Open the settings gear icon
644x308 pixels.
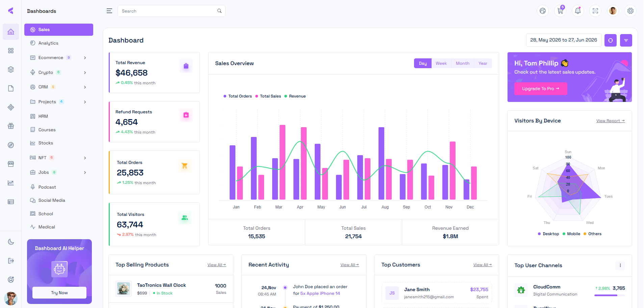[x=630, y=11]
